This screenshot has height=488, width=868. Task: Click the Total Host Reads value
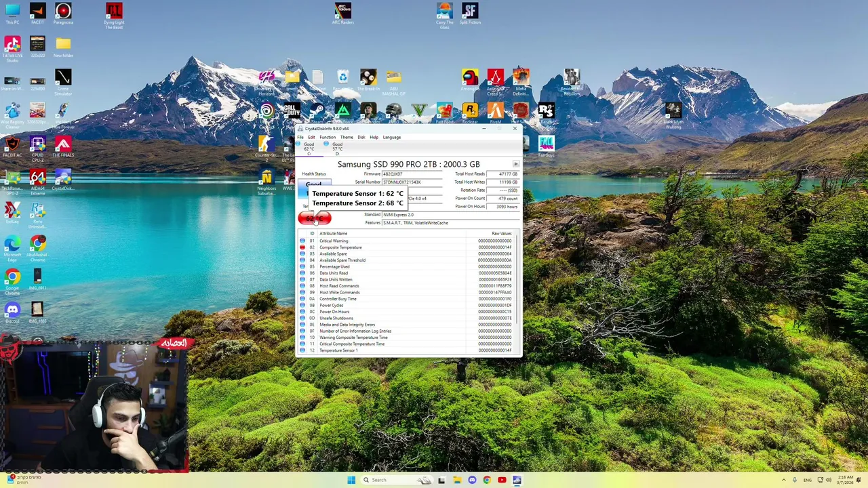tap(502, 174)
